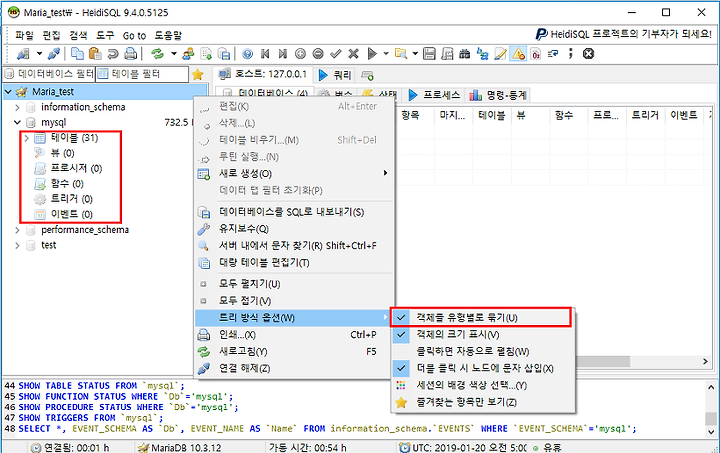Select 새로 생성(O) in context menu

tap(294, 173)
